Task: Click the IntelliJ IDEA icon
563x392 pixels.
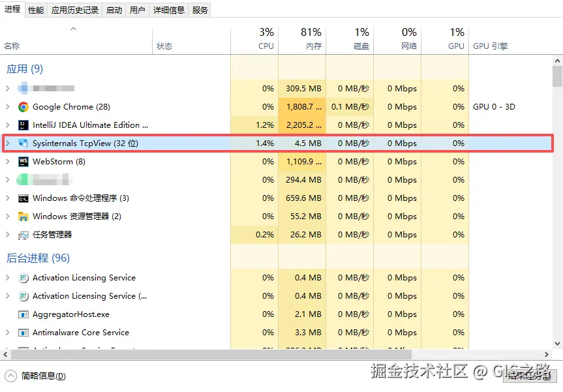Action: 23,125
